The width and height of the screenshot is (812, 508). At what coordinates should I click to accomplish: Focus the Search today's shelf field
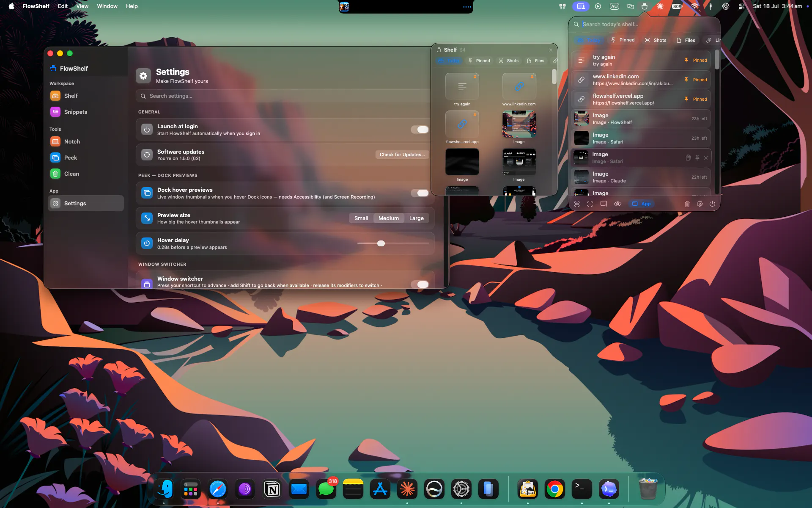pyautogui.click(x=645, y=25)
